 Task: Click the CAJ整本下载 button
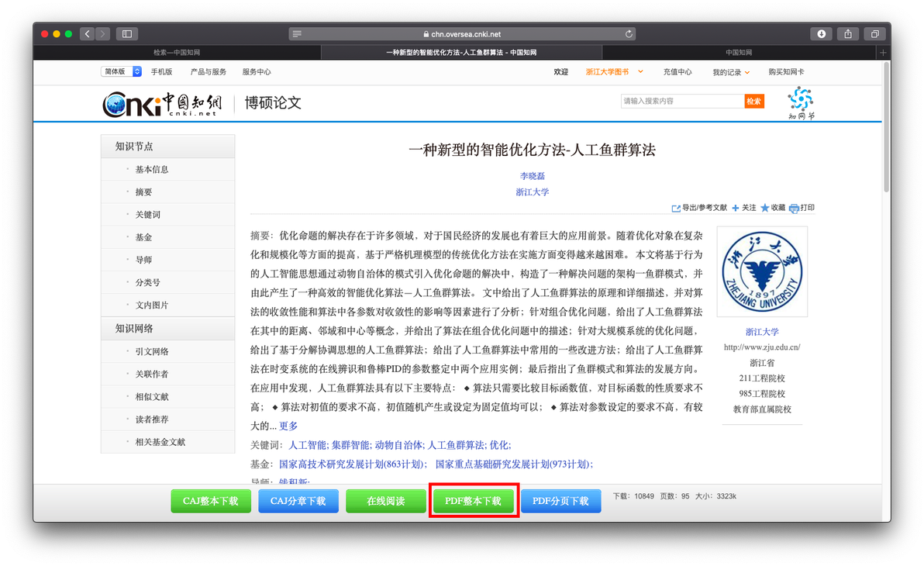tap(210, 501)
